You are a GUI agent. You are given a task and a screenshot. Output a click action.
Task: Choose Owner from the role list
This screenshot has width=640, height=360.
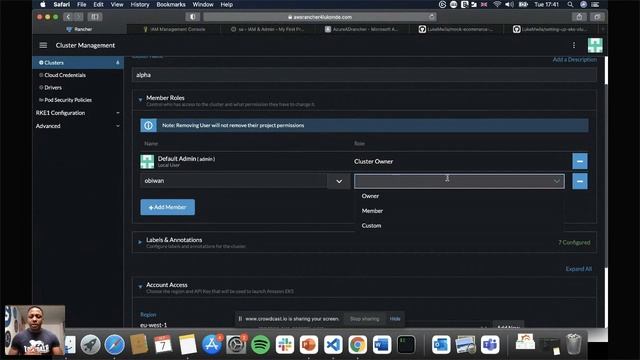click(370, 196)
